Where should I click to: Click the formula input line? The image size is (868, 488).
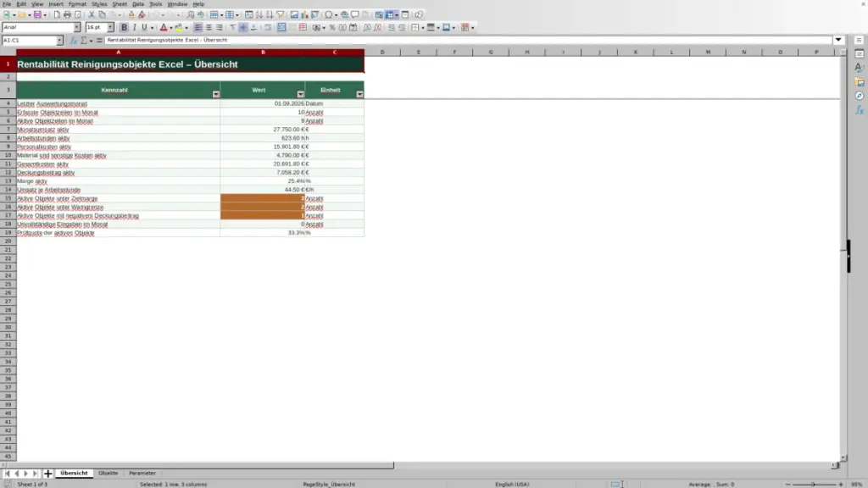click(x=468, y=41)
